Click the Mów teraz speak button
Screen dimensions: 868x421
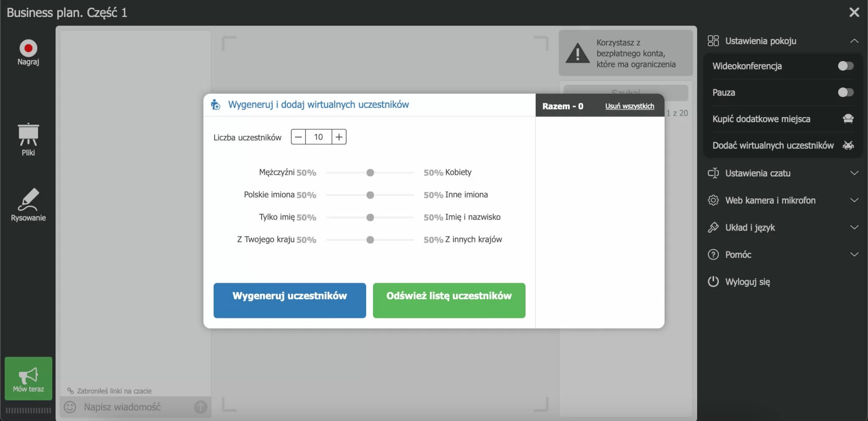(x=28, y=379)
